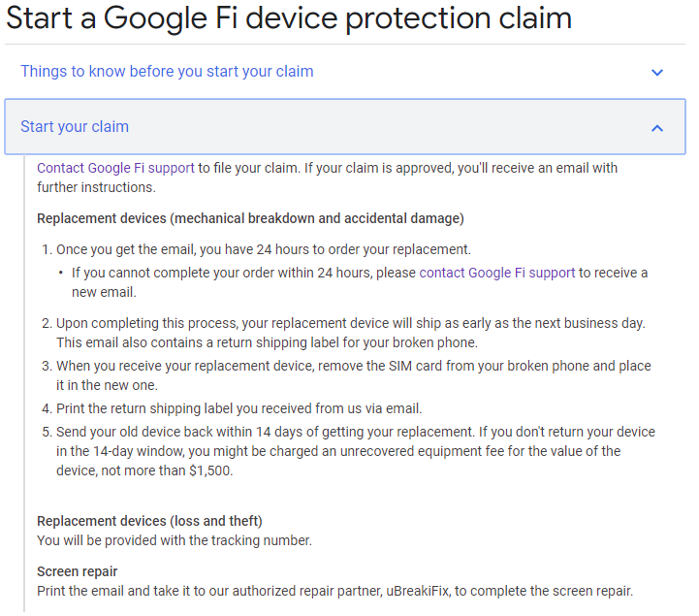The image size is (699, 616).
Task: Open the top 'Contact Google Fi support' link
Action: 115,168
